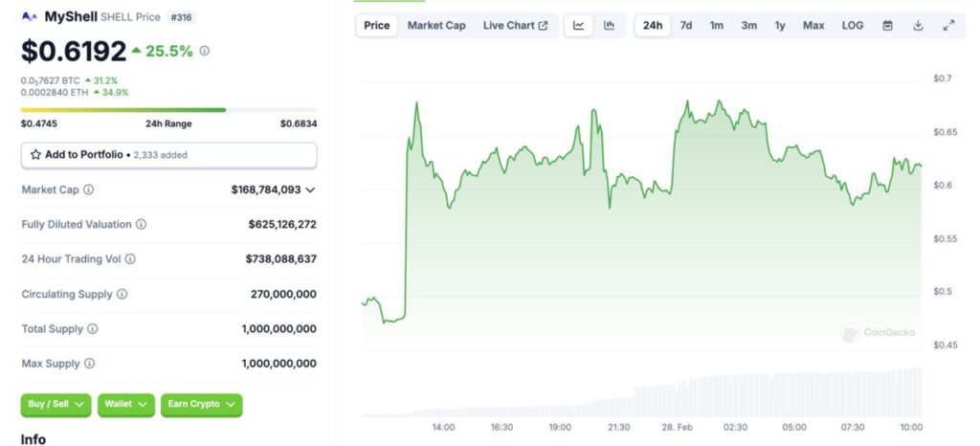
Task: Click info icon beside Fully Diluted Valuation
Action: pos(142,225)
